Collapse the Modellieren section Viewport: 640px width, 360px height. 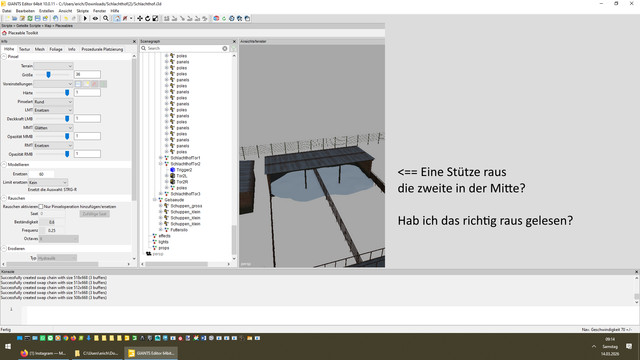[x=4, y=164]
